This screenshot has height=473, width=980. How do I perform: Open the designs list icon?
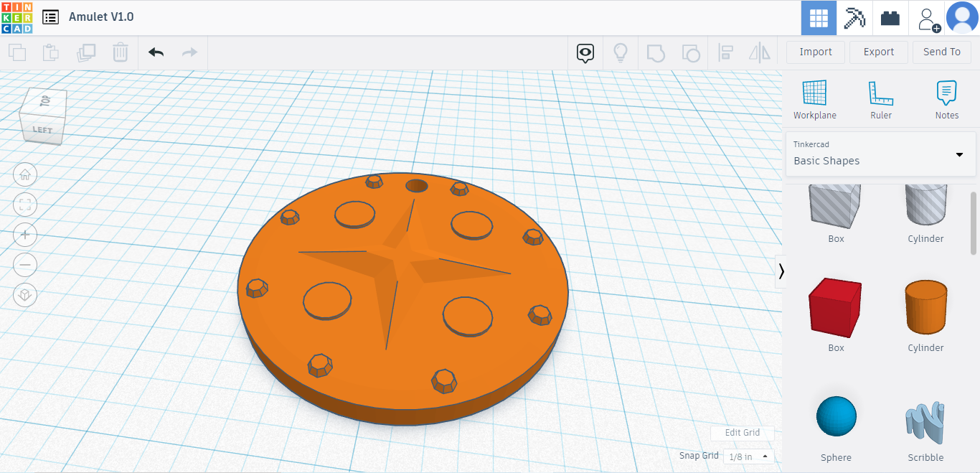pyautogui.click(x=50, y=17)
